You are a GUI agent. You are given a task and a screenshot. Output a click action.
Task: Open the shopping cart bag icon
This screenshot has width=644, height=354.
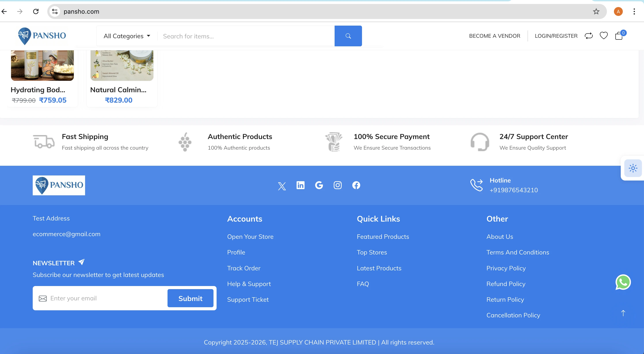(619, 36)
